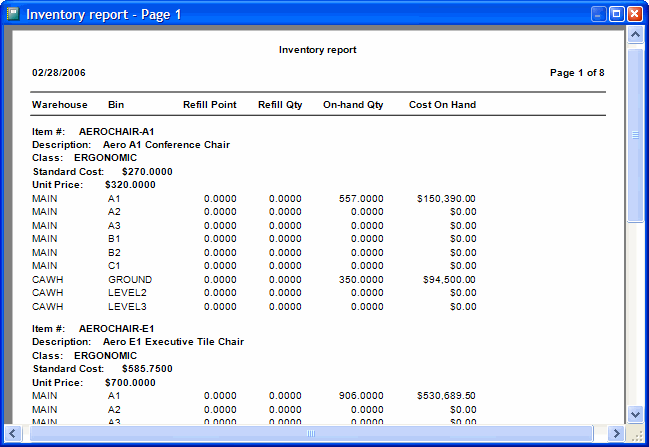Image resolution: width=649 pixels, height=447 pixels.
Task: Click cost on hand $150,390.00
Action: pos(446,199)
